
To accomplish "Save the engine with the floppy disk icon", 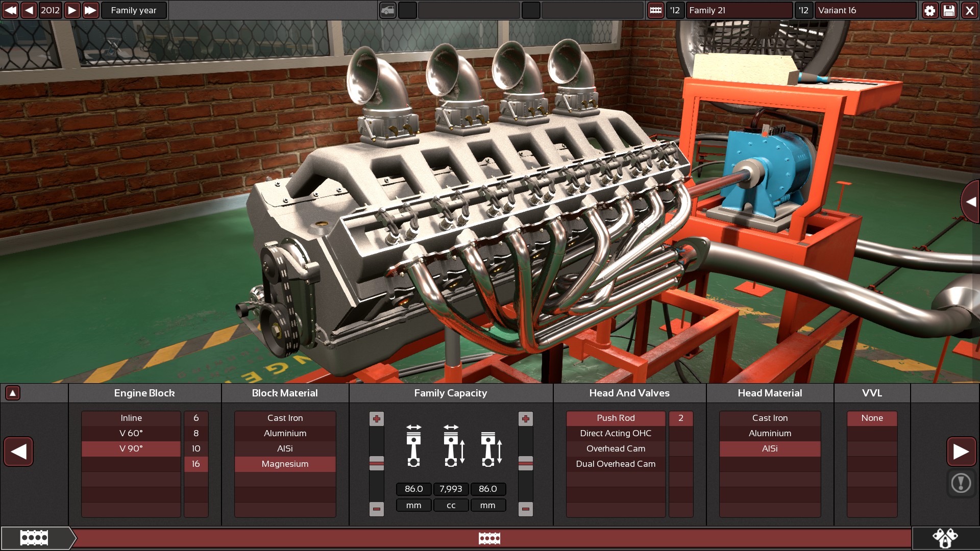I will click(949, 10).
